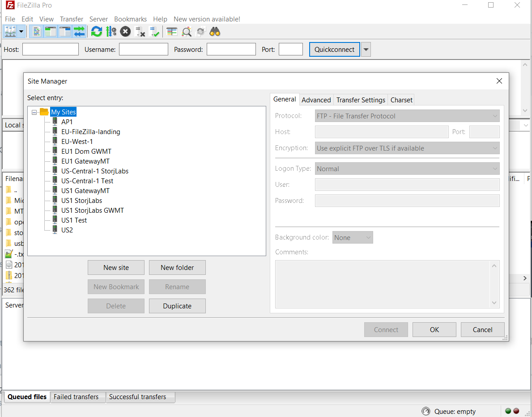Viewport: 532px width, 417px height.
Task: Select the US1 GatewayMT site entry
Action: [x=85, y=190]
